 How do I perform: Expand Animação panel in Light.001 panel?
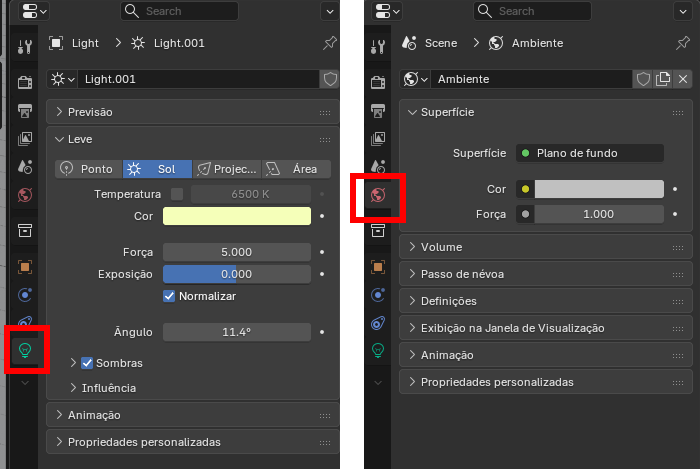tap(193, 415)
